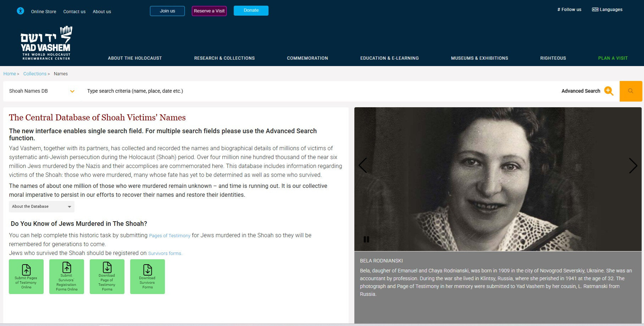Click the Reserve a Visit button
The width and height of the screenshot is (644, 326).
[209, 11]
